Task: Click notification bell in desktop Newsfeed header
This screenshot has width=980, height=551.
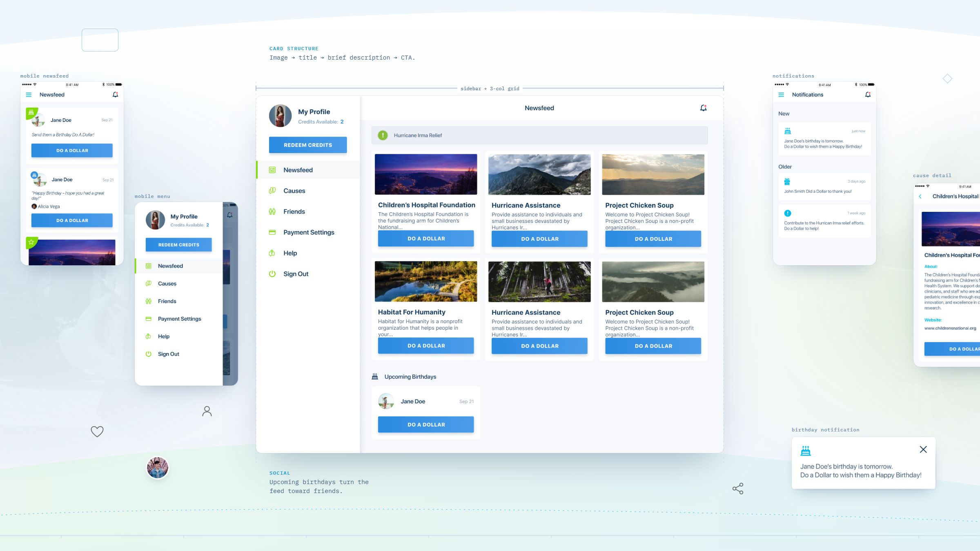Action: (x=703, y=108)
